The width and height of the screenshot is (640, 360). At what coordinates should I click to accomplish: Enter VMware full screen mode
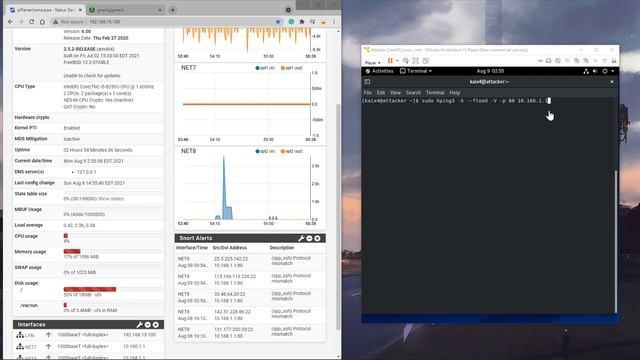[x=416, y=61]
